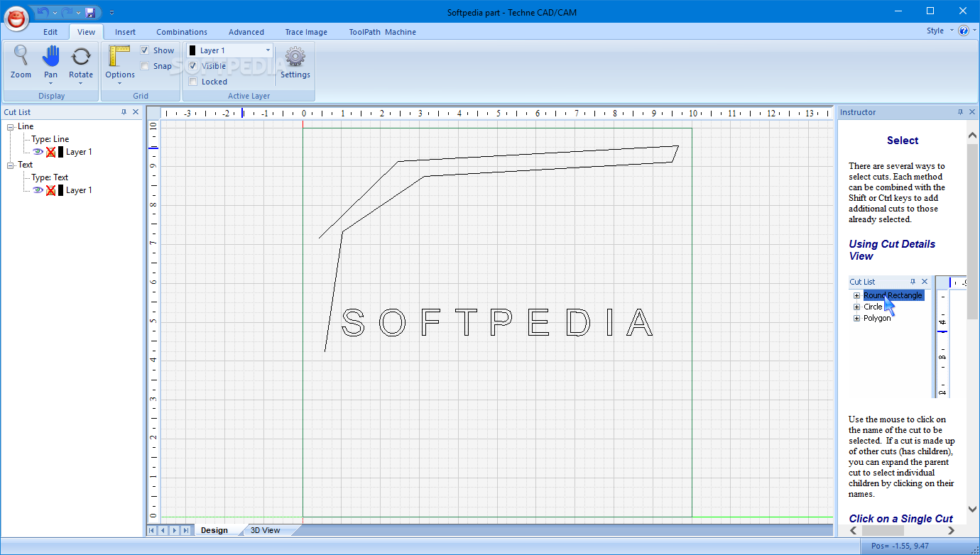980x555 pixels.
Task: Collapse the Line node in Cut List
Action: [x=11, y=127]
